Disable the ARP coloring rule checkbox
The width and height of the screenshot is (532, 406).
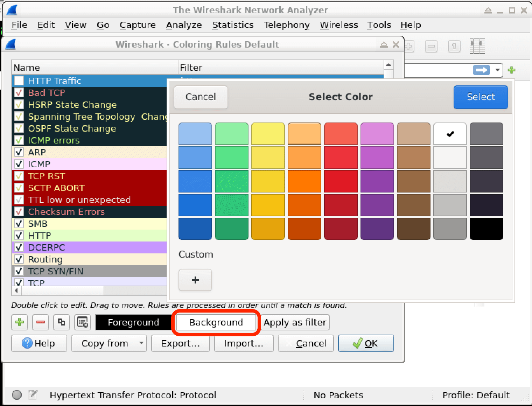click(x=19, y=152)
